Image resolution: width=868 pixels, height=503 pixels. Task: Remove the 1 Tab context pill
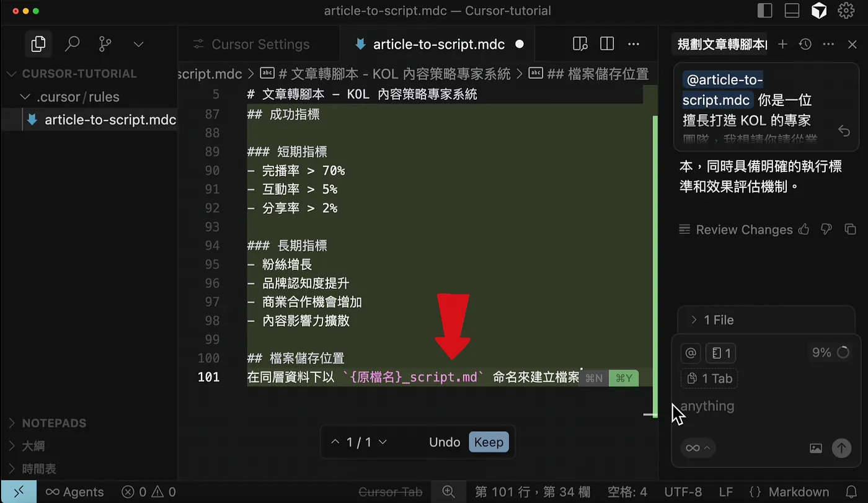[x=710, y=378]
